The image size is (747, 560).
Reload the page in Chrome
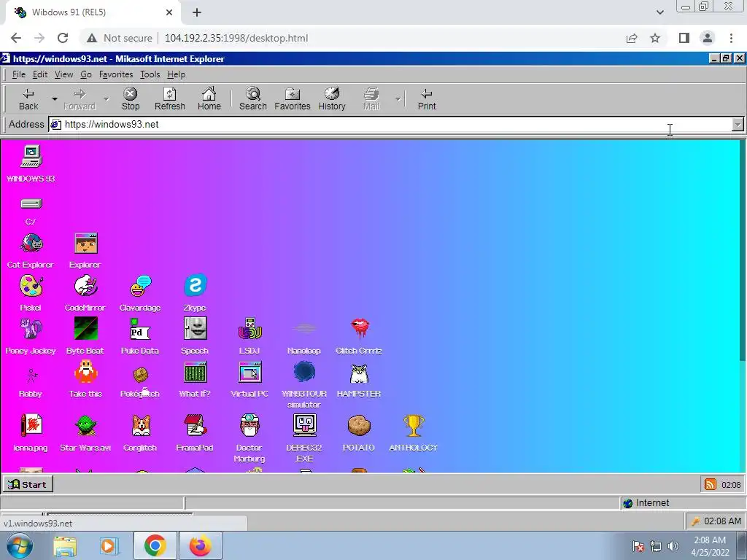click(63, 38)
